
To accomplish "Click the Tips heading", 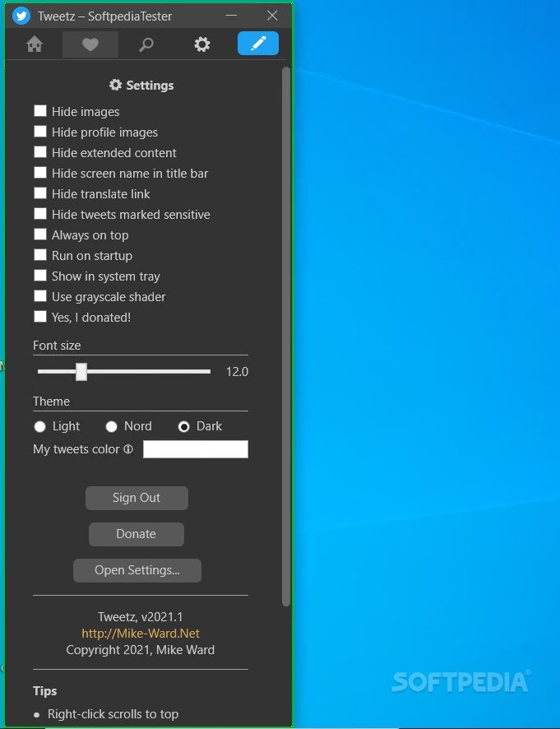I will [45, 691].
